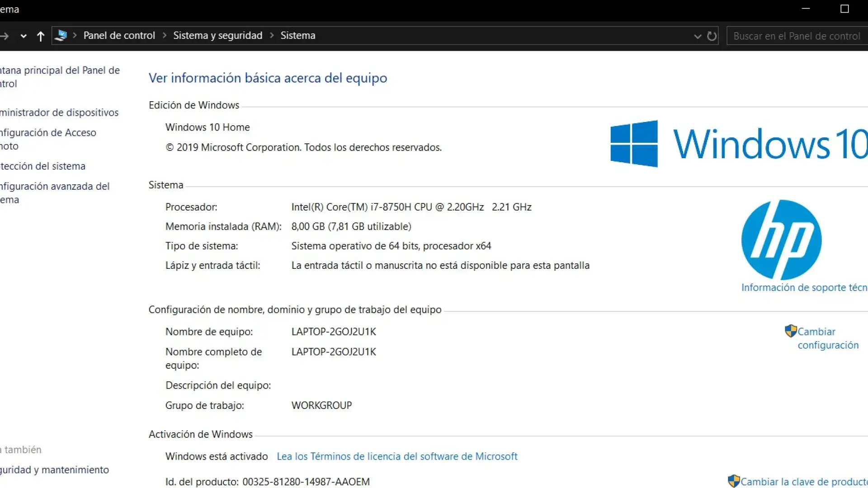The height and width of the screenshot is (488, 868).
Task: Click the refresh icon in the address bar
Action: click(x=711, y=36)
